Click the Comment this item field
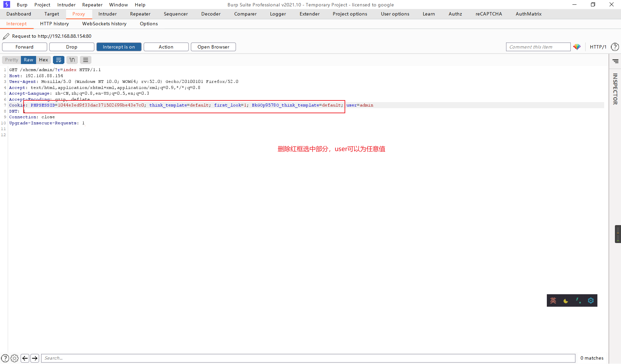This screenshot has width=621, height=364. (x=538, y=47)
